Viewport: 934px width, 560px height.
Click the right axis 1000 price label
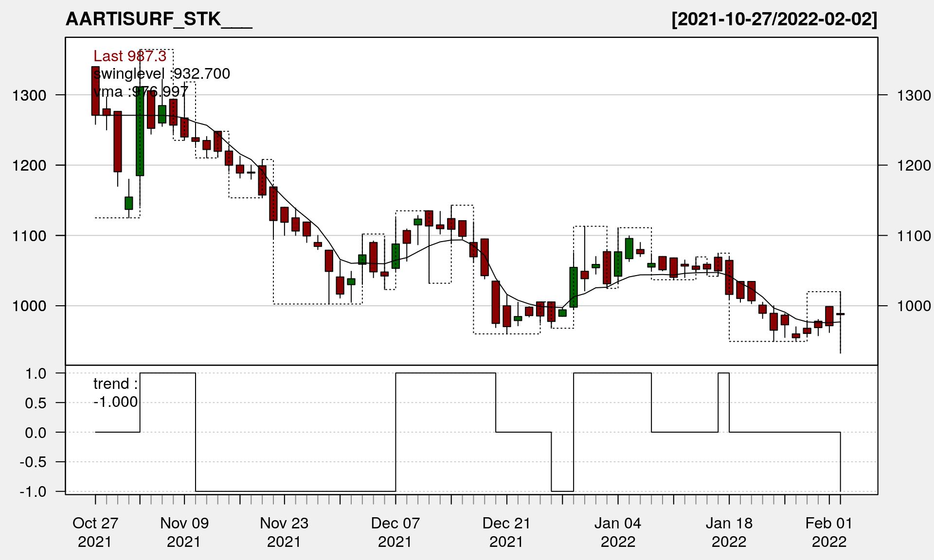914,306
